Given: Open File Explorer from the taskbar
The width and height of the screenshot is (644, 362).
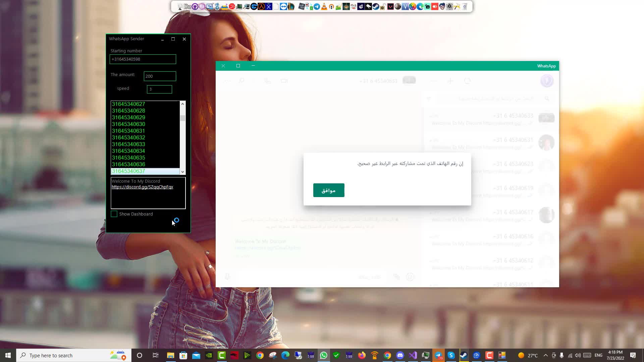Looking at the screenshot, I should (x=171, y=355).
